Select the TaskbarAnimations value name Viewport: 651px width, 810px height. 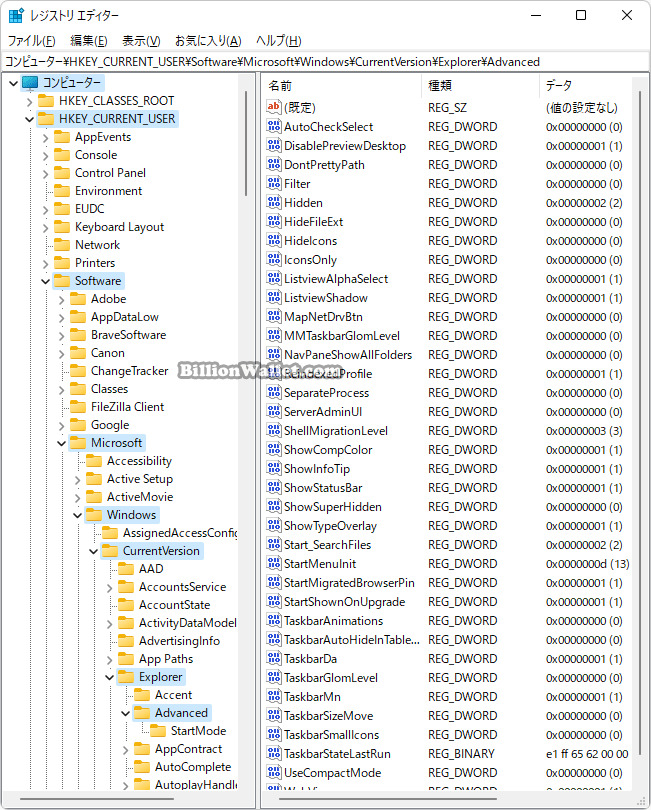click(x=334, y=620)
